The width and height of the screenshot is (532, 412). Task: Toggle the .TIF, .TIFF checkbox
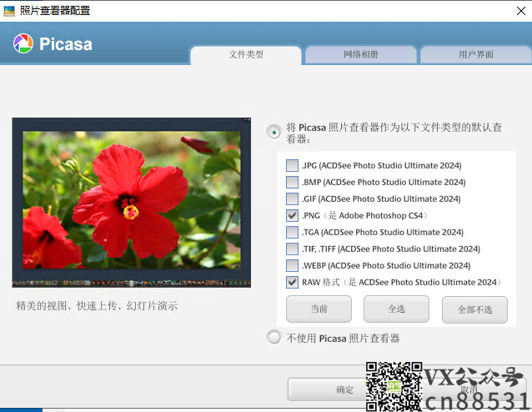point(292,249)
